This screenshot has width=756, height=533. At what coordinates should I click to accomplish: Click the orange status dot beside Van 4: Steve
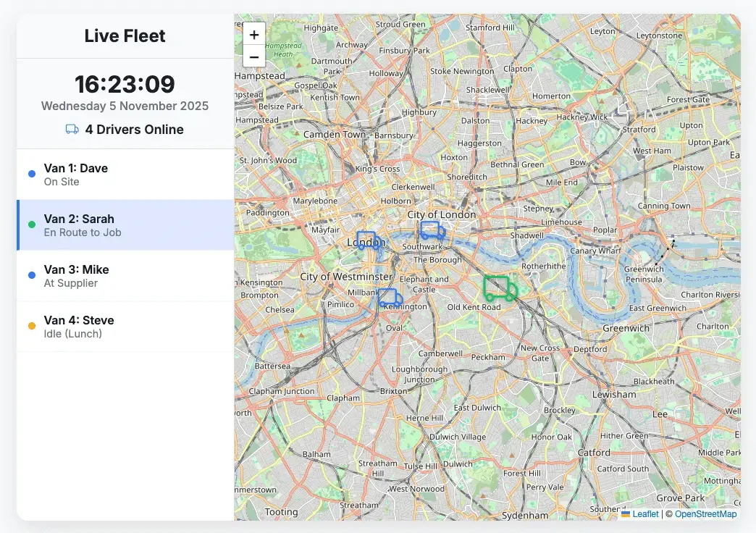[30, 325]
